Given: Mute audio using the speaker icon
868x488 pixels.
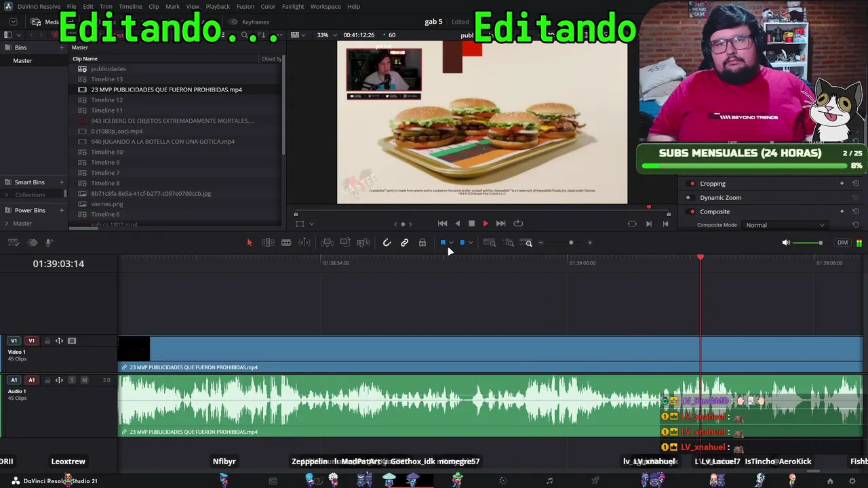Looking at the screenshot, I should click(x=786, y=243).
